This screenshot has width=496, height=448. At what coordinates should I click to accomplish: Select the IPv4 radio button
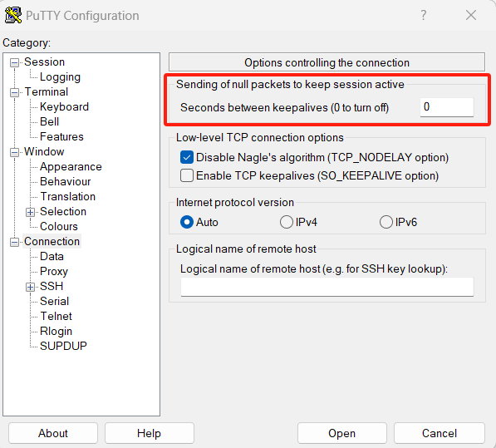(287, 222)
